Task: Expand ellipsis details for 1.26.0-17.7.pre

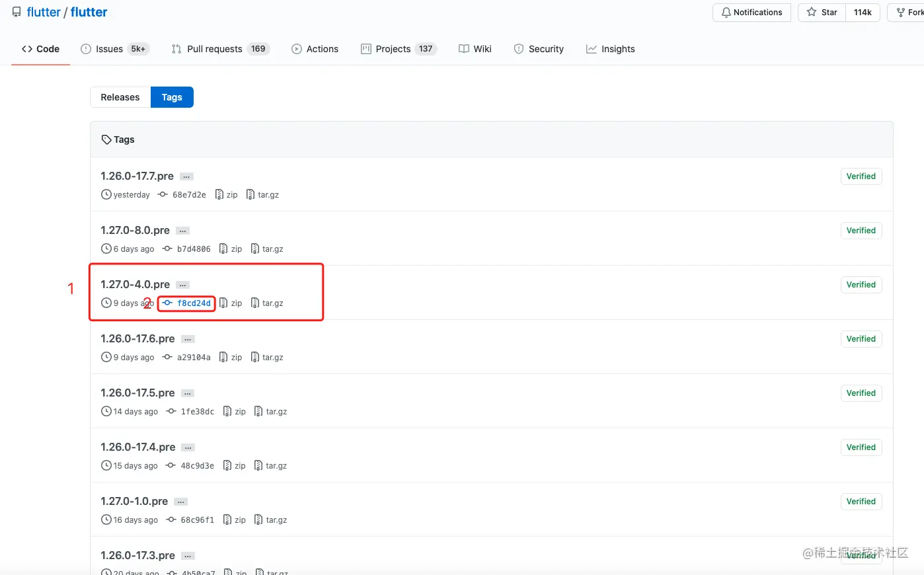Action: [x=187, y=176]
